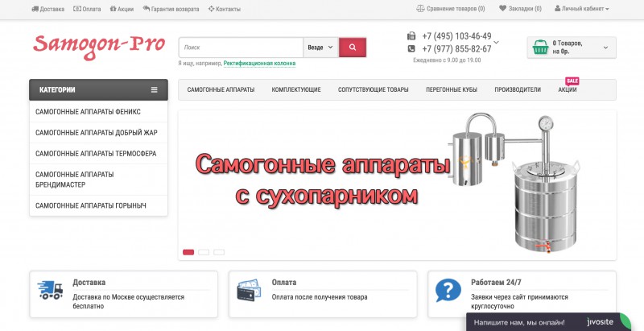The image size is (644, 331).
Task: Open the Комплектующие nav menu
Action: (x=296, y=89)
